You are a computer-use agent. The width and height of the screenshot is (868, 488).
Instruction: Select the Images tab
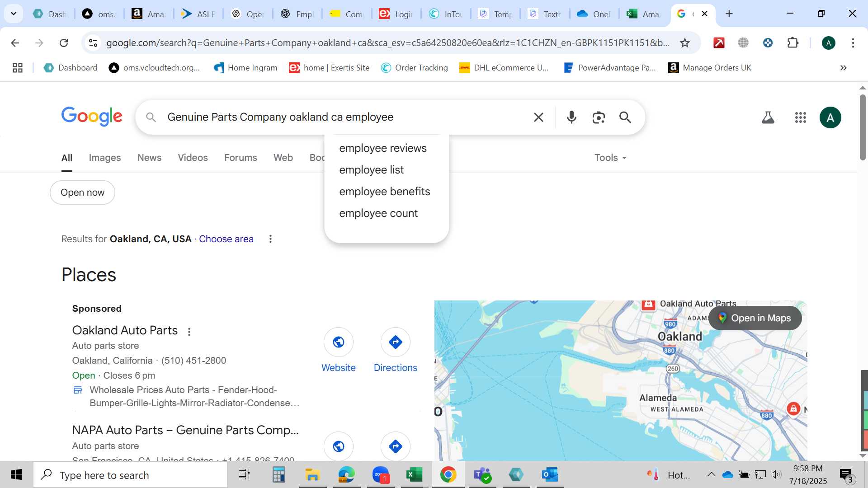pyautogui.click(x=105, y=158)
